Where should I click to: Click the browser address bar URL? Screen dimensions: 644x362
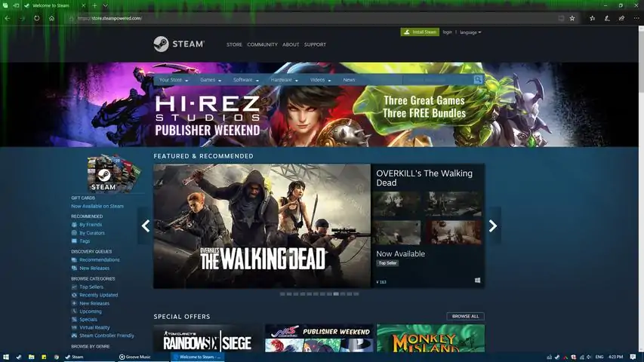[109, 18]
